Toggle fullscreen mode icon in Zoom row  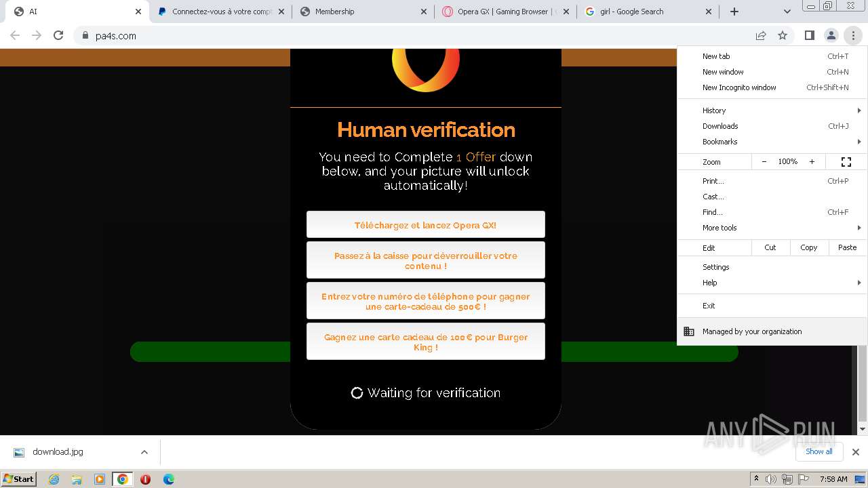[x=846, y=162]
